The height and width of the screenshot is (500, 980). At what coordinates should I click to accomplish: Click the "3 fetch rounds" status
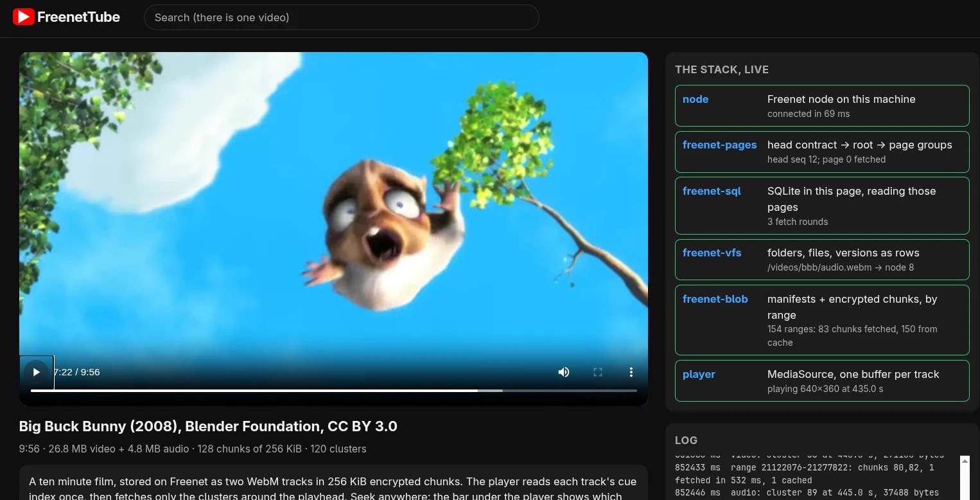tap(798, 222)
